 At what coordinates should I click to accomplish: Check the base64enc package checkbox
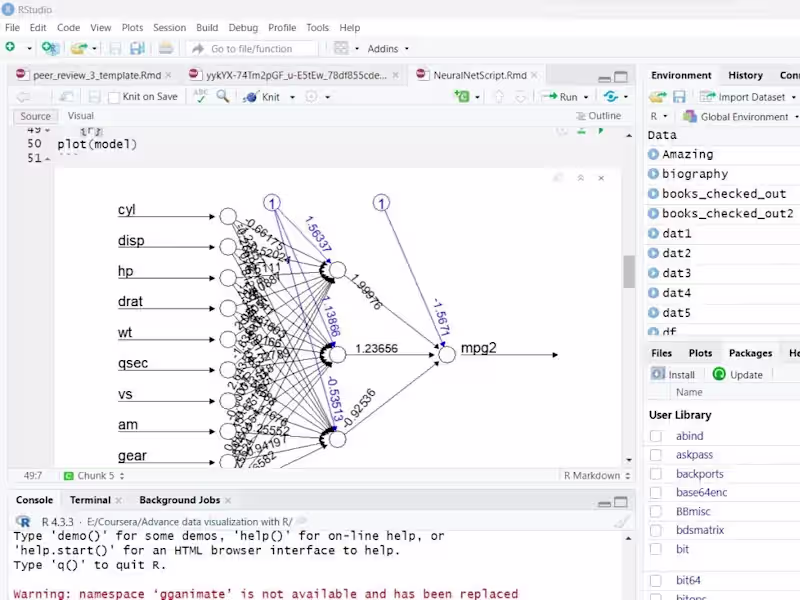(656, 492)
